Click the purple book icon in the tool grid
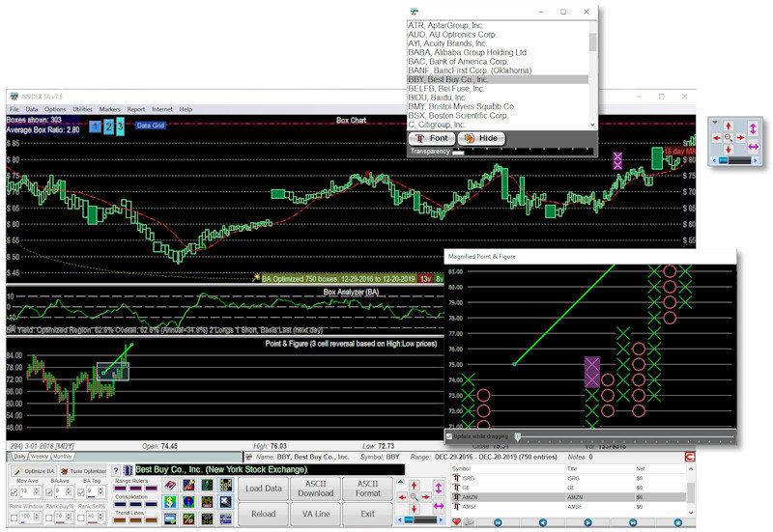 pos(170,486)
